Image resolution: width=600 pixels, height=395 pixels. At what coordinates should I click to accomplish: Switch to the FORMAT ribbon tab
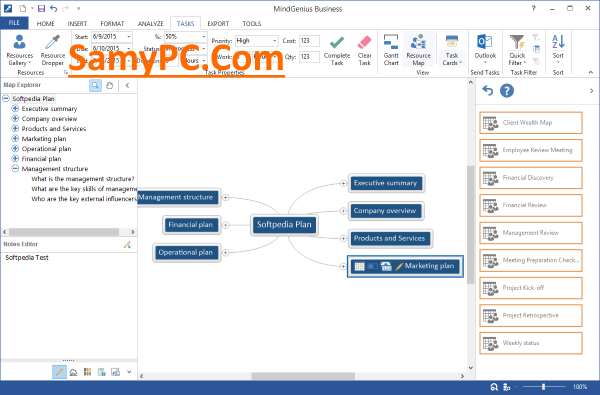pyautogui.click(x=112, y=24)
